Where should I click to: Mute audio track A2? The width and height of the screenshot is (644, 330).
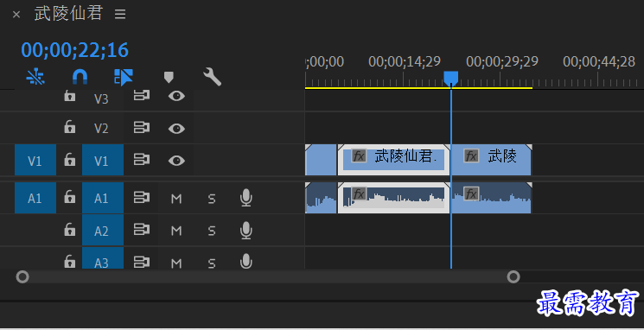pyautogui.click(x=176, y=231)
